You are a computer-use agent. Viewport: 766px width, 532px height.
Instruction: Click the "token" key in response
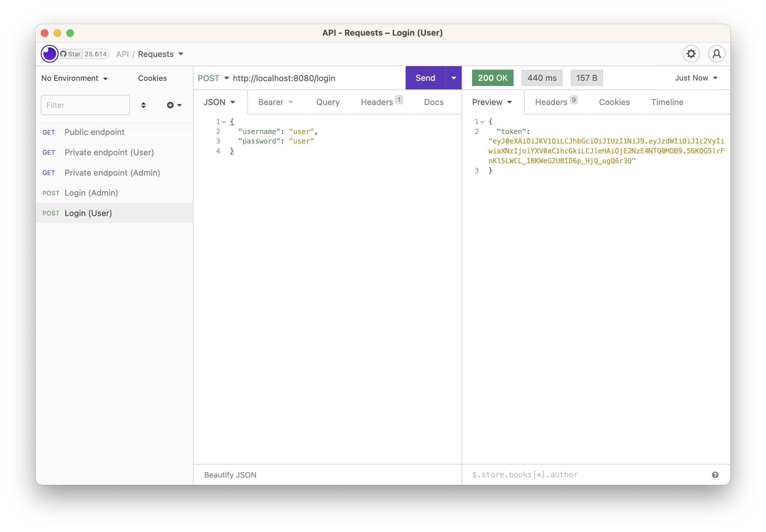click(511, 132)
